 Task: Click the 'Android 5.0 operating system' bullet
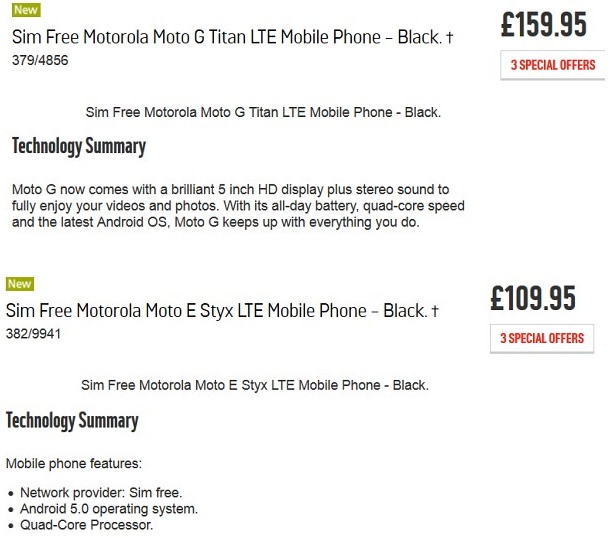point(109,508)
